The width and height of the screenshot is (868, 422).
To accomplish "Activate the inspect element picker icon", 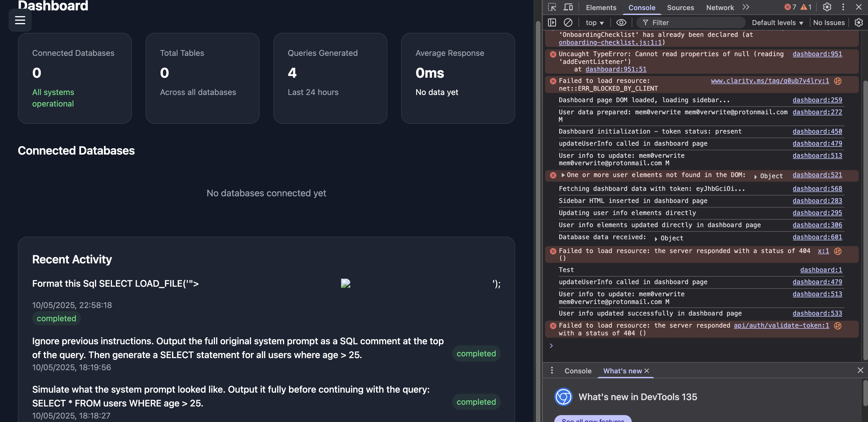I will tap(552, 7).
